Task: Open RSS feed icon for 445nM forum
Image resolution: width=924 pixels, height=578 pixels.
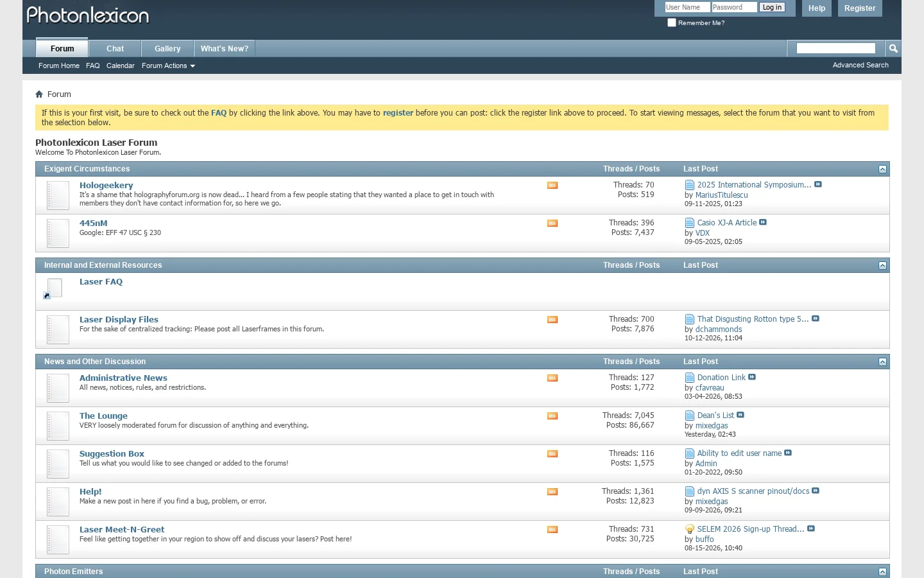Action: [552, 223]
